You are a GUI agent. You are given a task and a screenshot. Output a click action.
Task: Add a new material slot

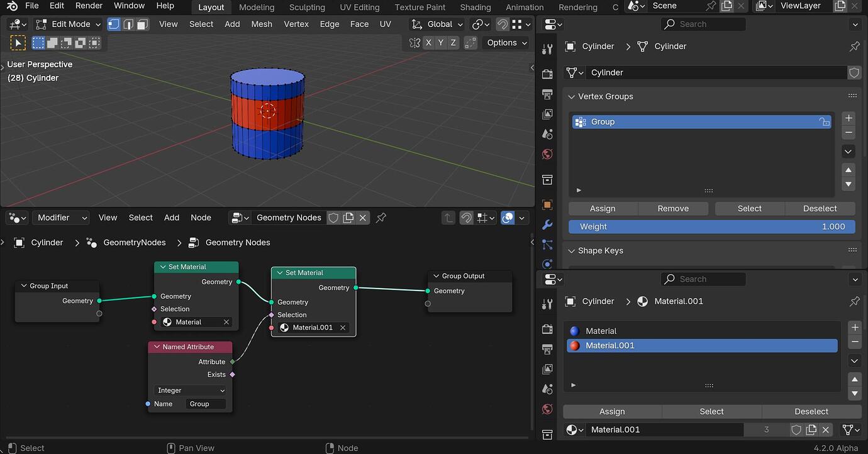tap(855, 328)
